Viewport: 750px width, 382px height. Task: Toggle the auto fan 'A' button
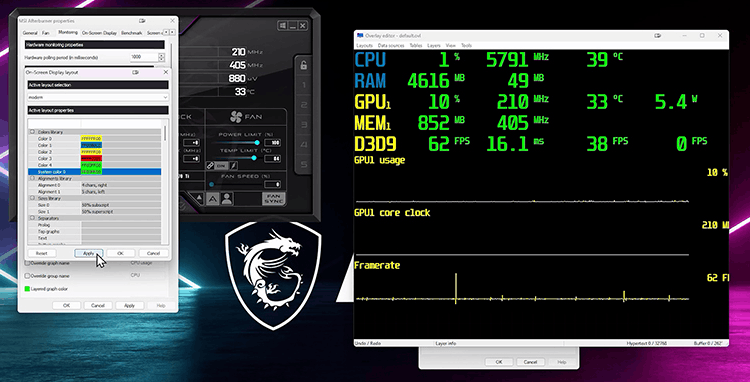(212, 199)
